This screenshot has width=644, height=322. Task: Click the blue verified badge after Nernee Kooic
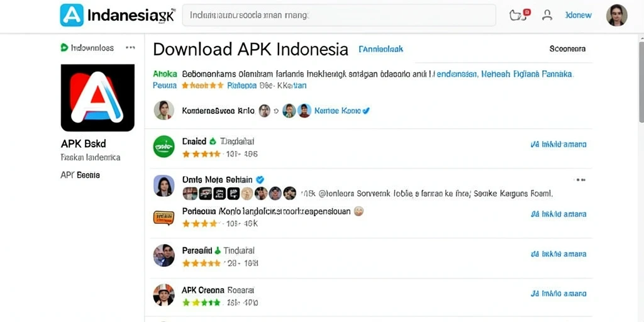367,111
